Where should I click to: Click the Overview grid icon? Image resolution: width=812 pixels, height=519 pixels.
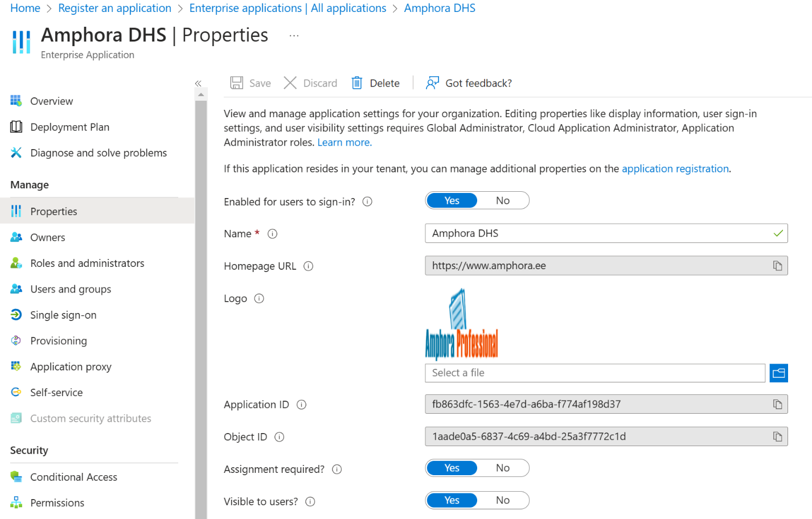[16, 101]
